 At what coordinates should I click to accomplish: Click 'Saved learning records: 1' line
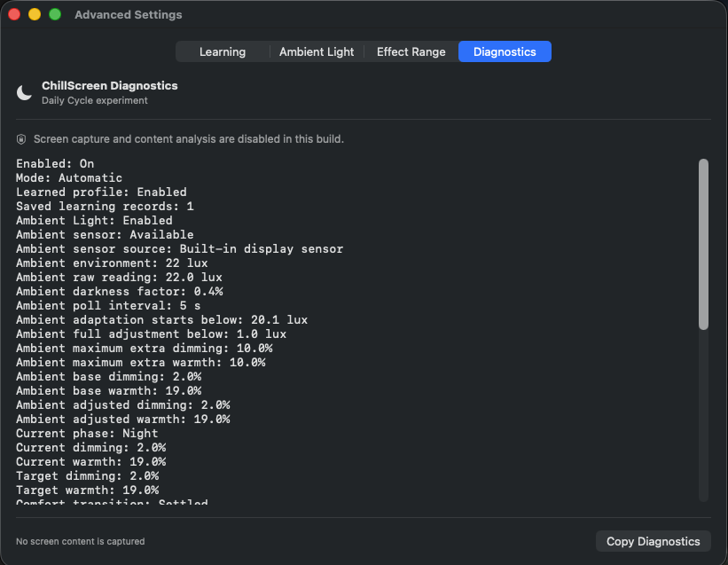105,206
